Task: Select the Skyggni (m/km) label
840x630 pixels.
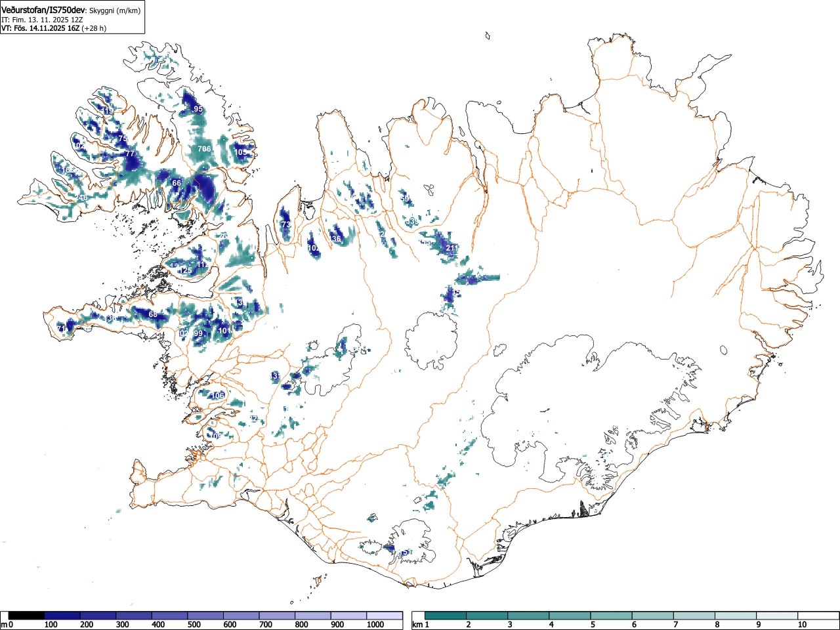Action: [114, 10]
